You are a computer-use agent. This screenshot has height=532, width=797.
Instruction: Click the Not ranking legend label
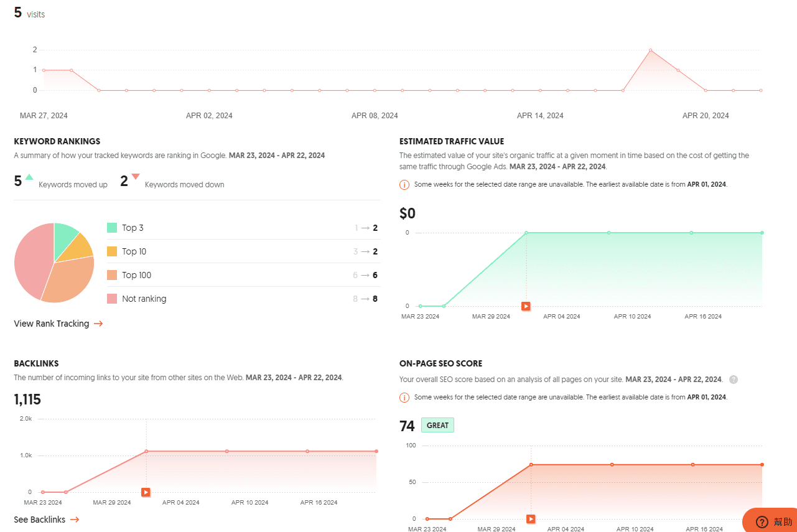(x=144, y=299)
